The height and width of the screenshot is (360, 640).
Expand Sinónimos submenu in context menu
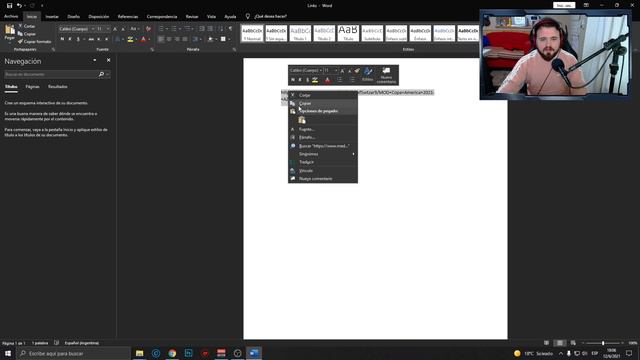(323, 154)
